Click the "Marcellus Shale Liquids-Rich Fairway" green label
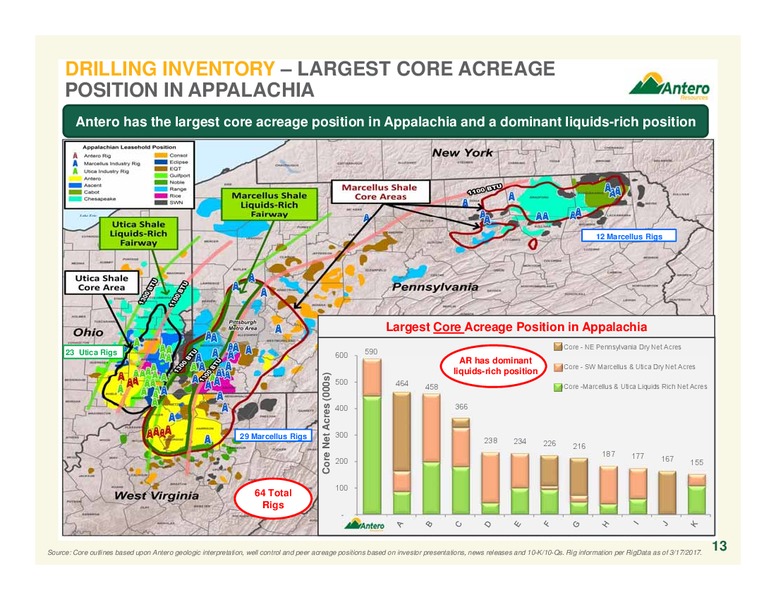 [x=269, y=204]
